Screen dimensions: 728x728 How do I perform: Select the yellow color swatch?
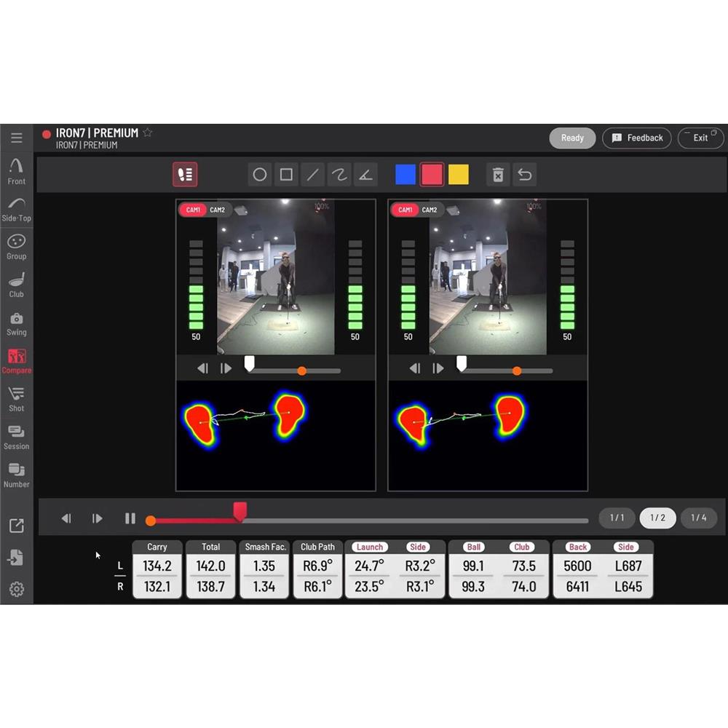459,175
